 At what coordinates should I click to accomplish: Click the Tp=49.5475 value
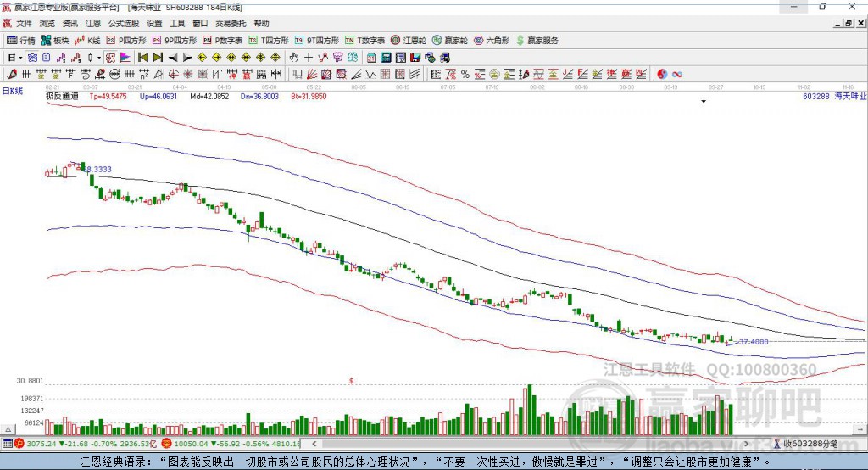point(108,97)
